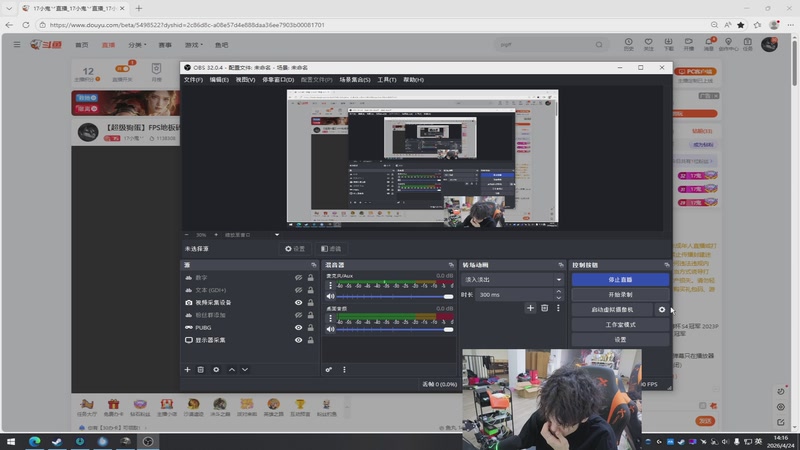Viewport: 800px width, 450px height.
Task: Undock the 转场动画 panel via pop-out icon
Action: pyautogui.click(x=561, y=265)
